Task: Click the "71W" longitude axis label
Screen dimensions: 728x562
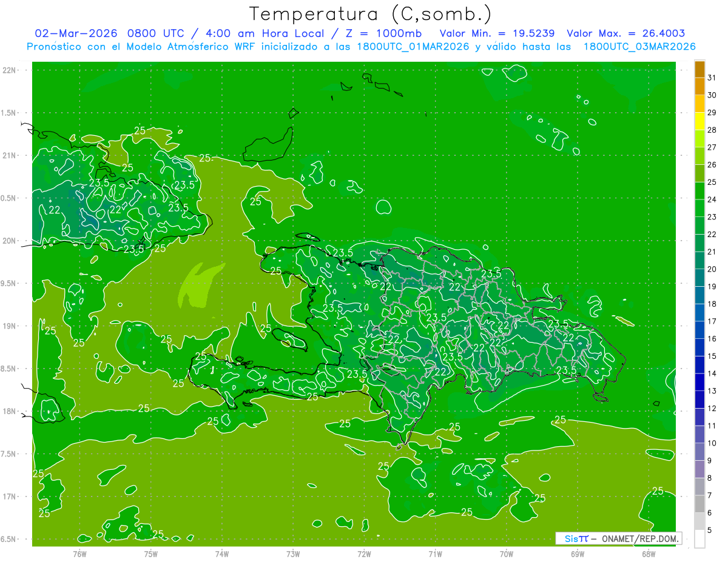Action: tap(435, 554)
